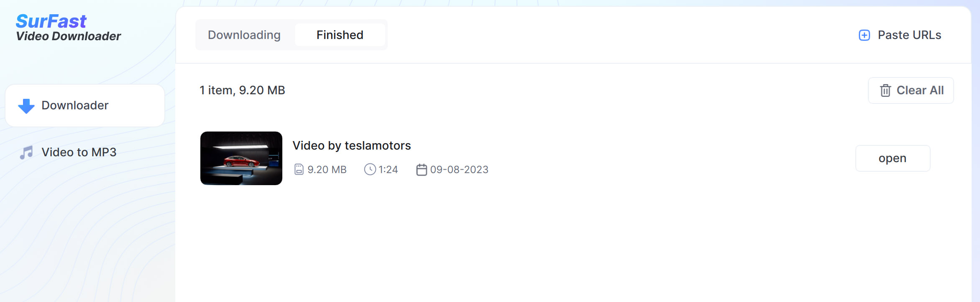Image resolution: width=980 pixels, height=302 pixels.
Task: Click the Video Downloader subtitle text
Action: click(x=68, y=36)
